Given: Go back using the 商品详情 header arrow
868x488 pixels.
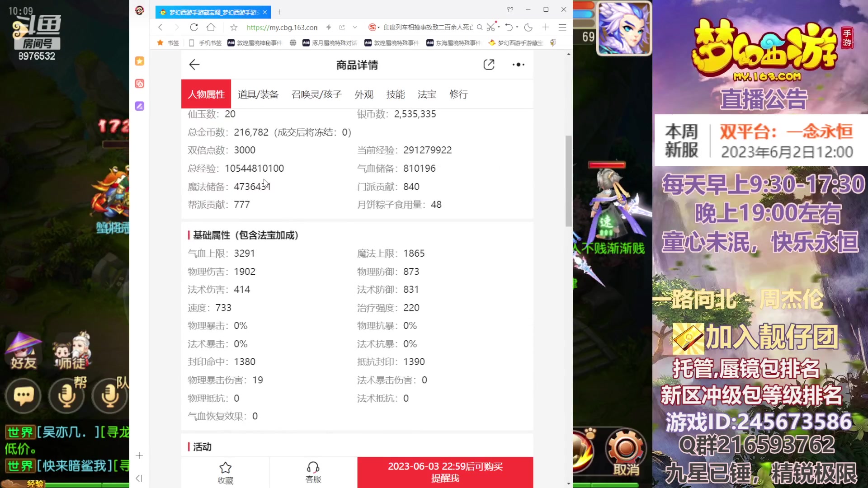Looking at the screenshot, I should point(194,65).
